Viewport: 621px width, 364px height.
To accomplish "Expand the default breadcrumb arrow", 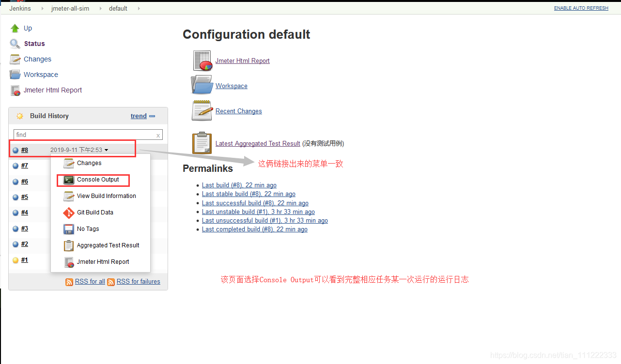I will pyautogui.click(x=139, y=9).
